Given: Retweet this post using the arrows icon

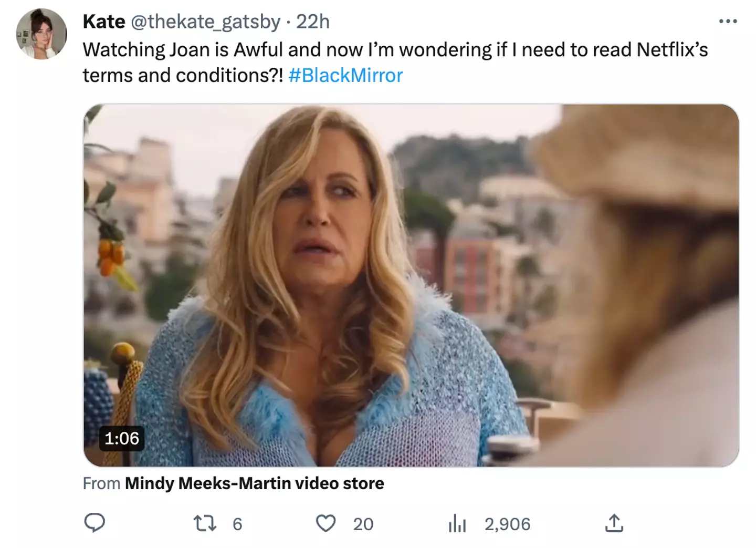Looking at the screenshot, I should (205, 523).
